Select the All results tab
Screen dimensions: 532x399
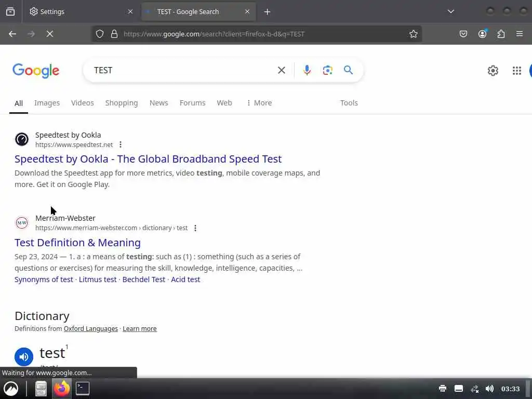tap(19, 103)
